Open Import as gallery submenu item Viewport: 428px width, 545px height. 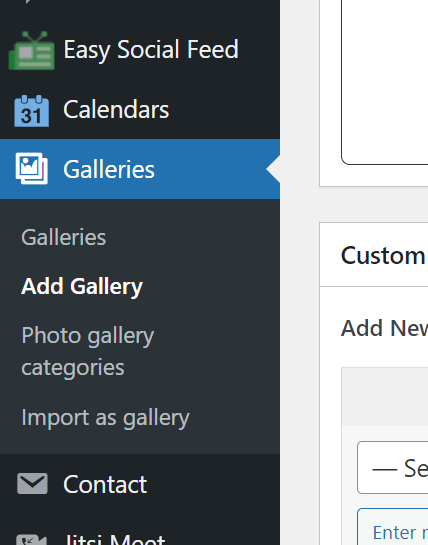coord(105,418)
